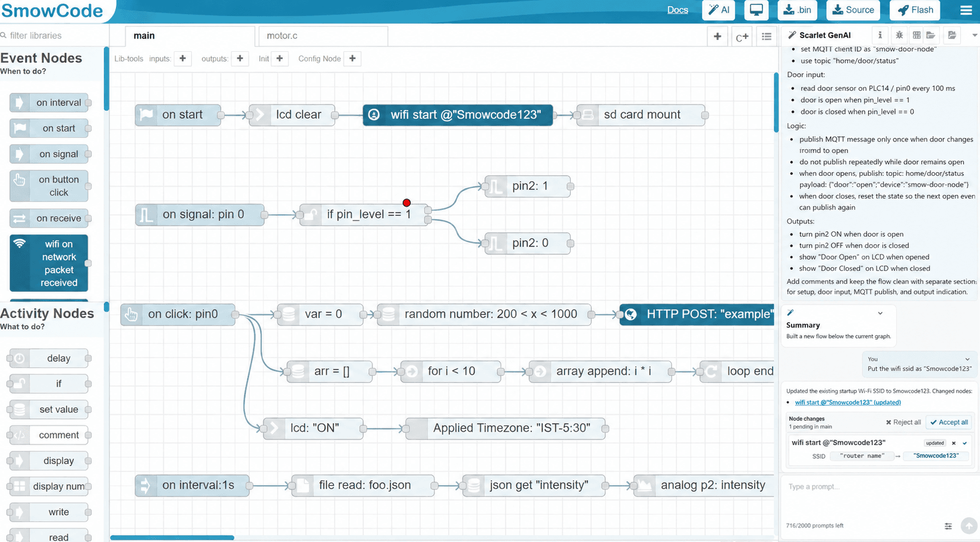This screenshot has height=542, width=980.
Task: Select the on receive palette node
Action: tap(50, 218)
